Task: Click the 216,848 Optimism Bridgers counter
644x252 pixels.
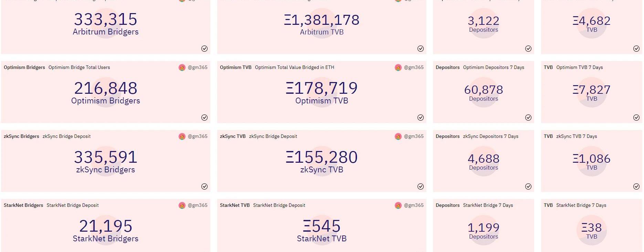Action: click(106, 89)
